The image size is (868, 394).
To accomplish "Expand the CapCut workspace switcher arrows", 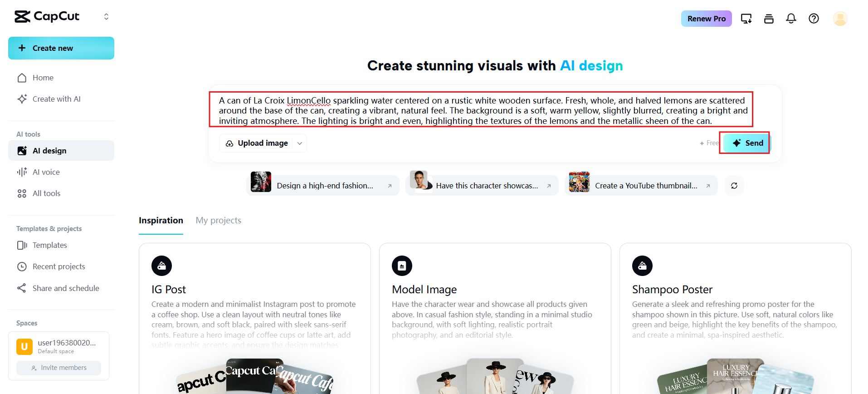I will 106,17.
